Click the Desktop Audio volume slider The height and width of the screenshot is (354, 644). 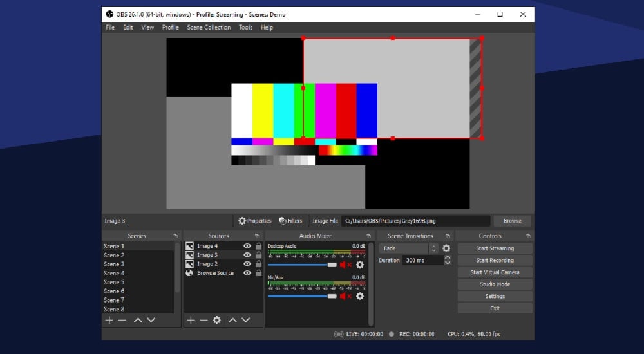(301, 265)
